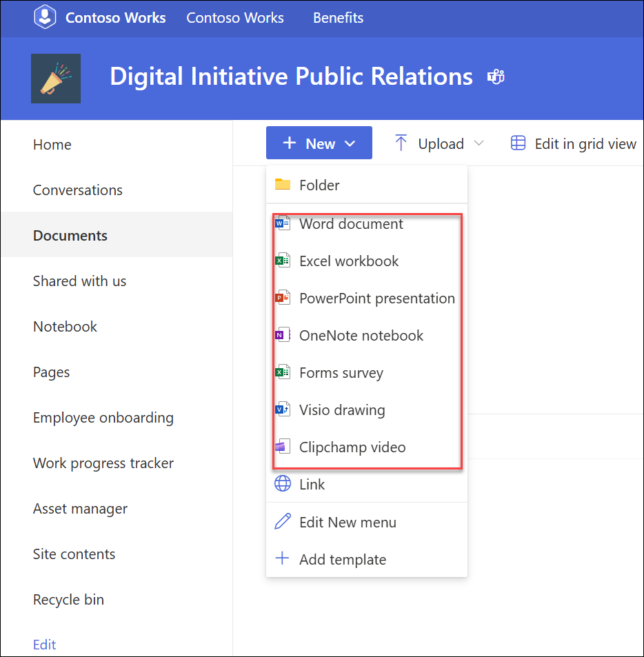Open the Benefits navigation link
This screenshot has width=644, height=657.
coord(338,18)
